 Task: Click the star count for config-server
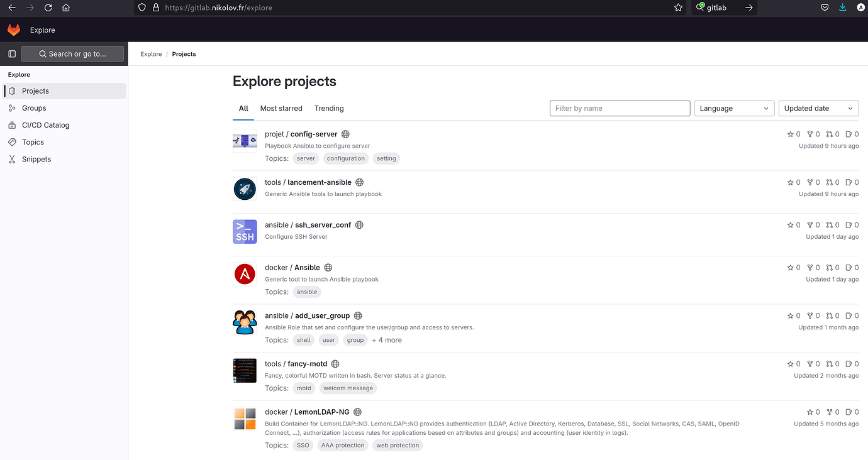pyautogui.click(x=793, y=134)
